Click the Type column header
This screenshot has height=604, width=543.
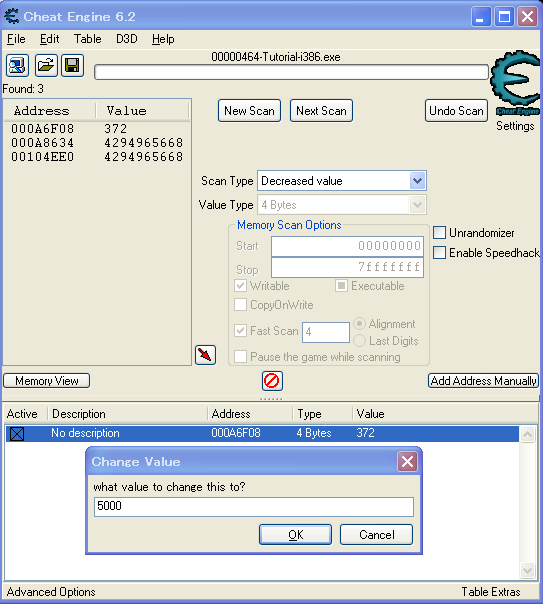click(322, 414)
